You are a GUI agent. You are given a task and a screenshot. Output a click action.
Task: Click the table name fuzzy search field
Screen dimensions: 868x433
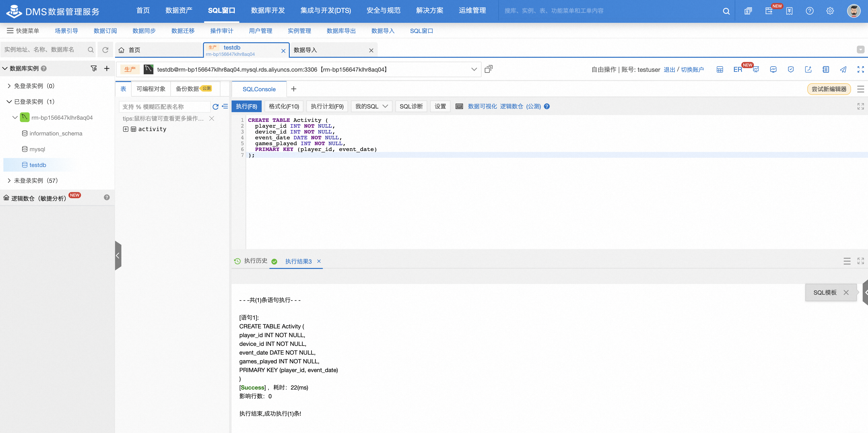tap(164, 107)
